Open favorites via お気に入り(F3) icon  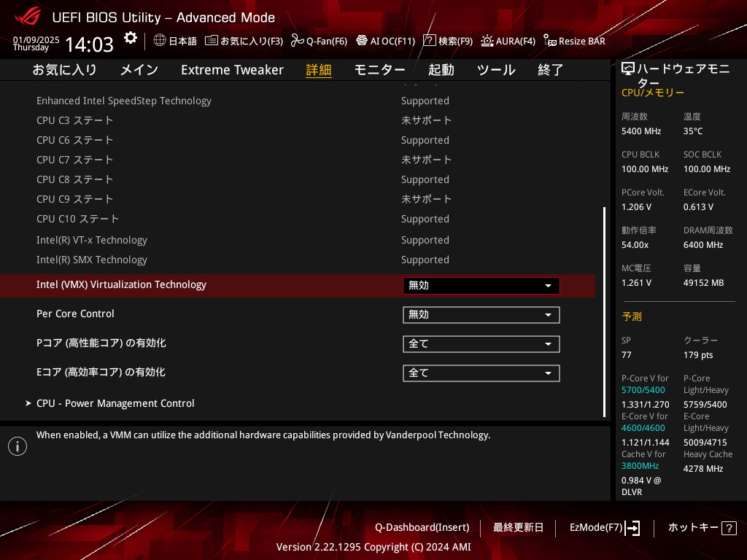(x=212, y=41)
